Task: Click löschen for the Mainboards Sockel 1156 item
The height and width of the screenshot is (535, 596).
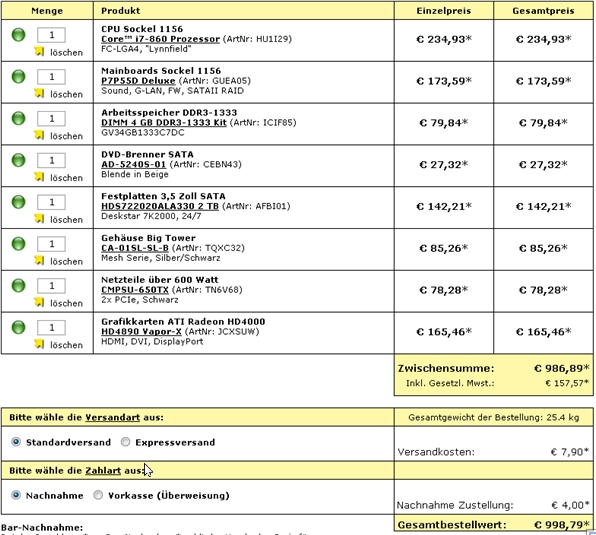Action: [67, 94]
